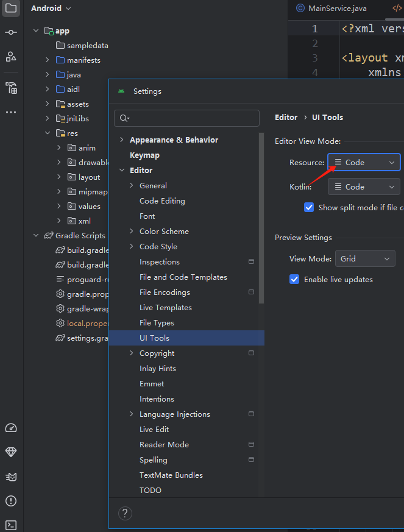Toggle Show split mode checkbox
Viewport: 404px width, 532px height.
tap(309, 207)
